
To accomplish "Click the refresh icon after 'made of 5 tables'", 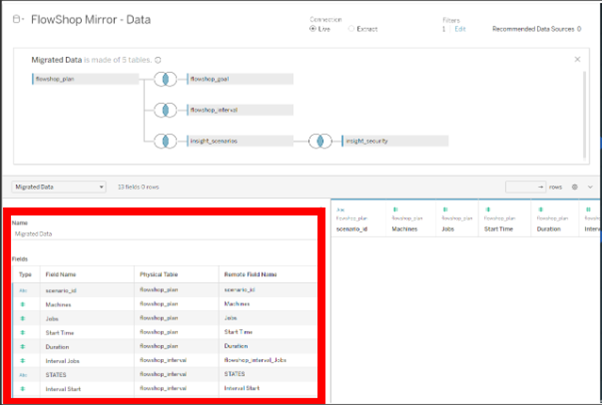I will [159, 60].
